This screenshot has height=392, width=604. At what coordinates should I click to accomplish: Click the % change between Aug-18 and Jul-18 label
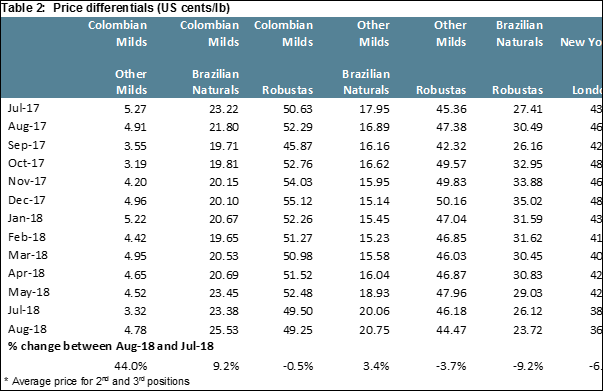pos(111,346)
